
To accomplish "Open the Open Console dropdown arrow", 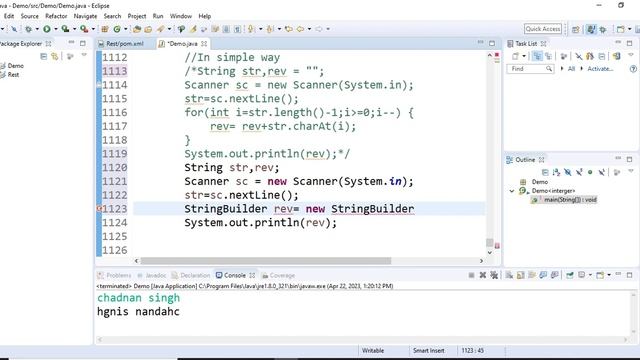I will point(609,275).
